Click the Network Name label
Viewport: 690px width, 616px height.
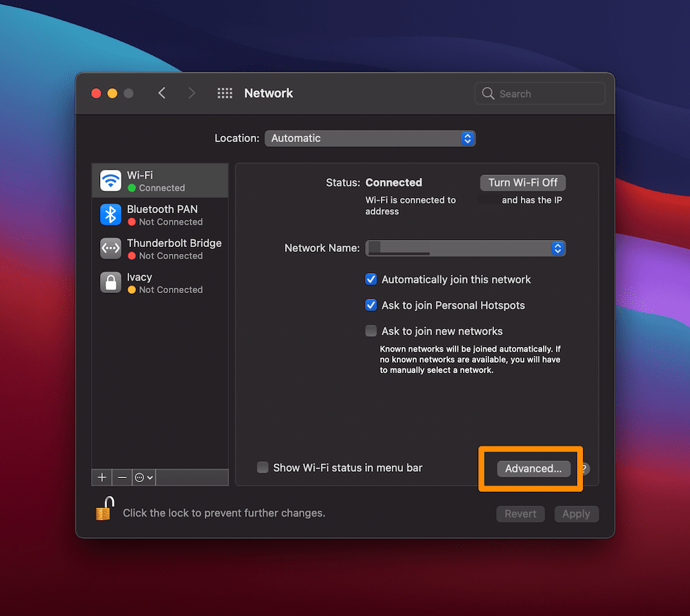click(x=322, y=248)
